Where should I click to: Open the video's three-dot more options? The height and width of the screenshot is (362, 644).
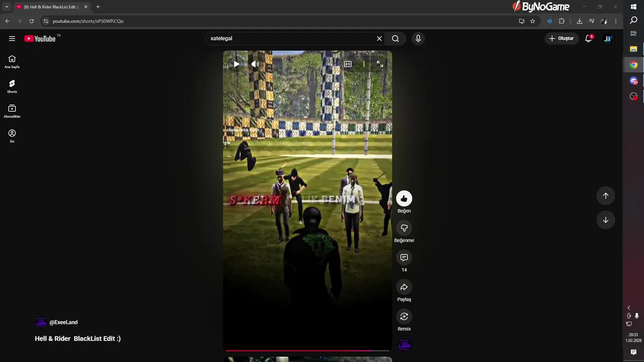coord(364,64)
